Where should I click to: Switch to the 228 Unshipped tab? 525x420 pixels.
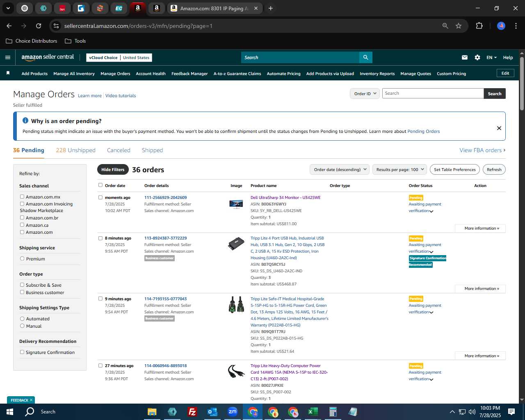[x=75, y=150]
